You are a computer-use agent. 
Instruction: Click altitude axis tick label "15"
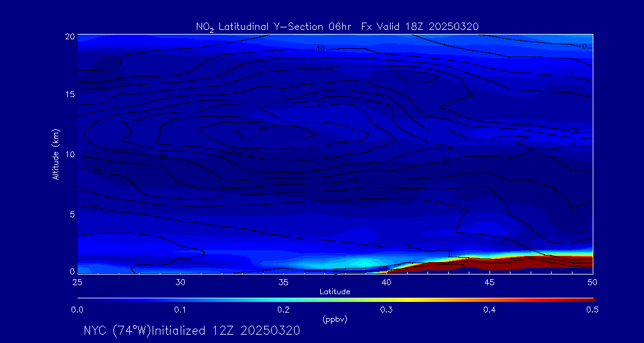[x=70, y=94]
